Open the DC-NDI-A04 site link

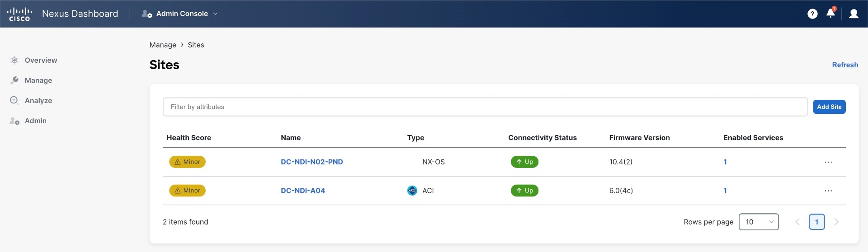(303, 191)
